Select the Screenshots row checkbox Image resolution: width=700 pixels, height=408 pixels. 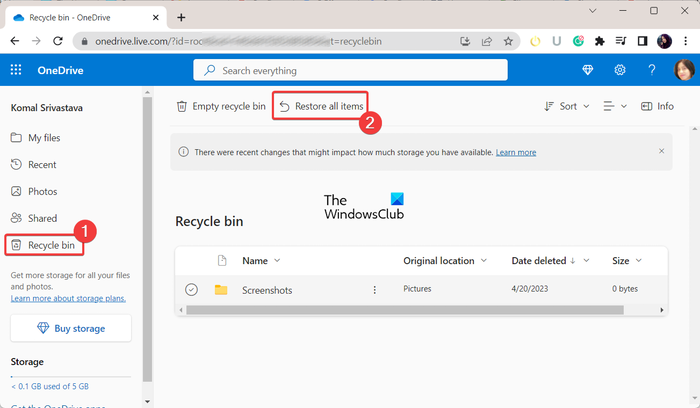[x=191, y=289]
